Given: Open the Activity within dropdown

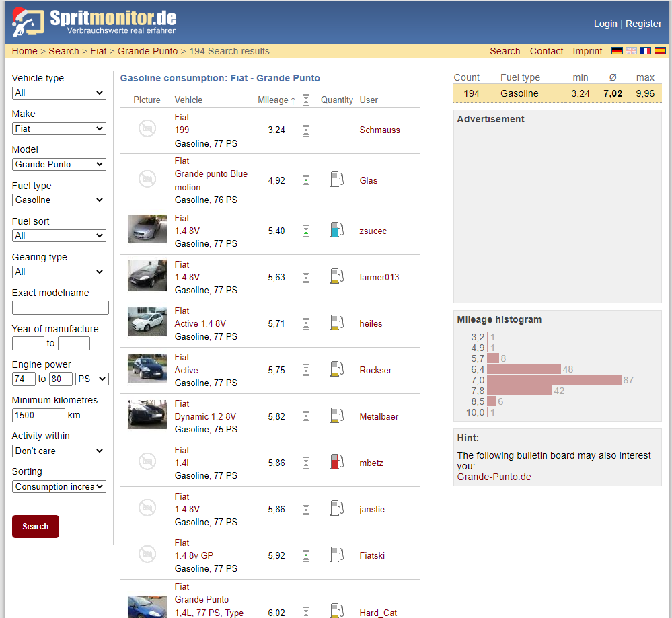Looking at the screenshot, I should point(59,451).
